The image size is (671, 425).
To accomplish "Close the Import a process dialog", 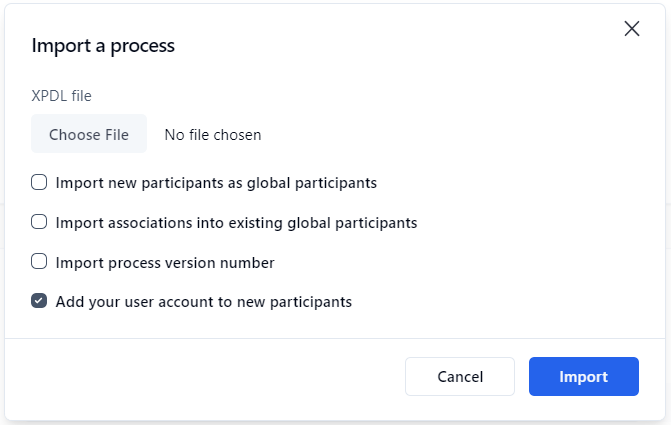I will (631, 29).
